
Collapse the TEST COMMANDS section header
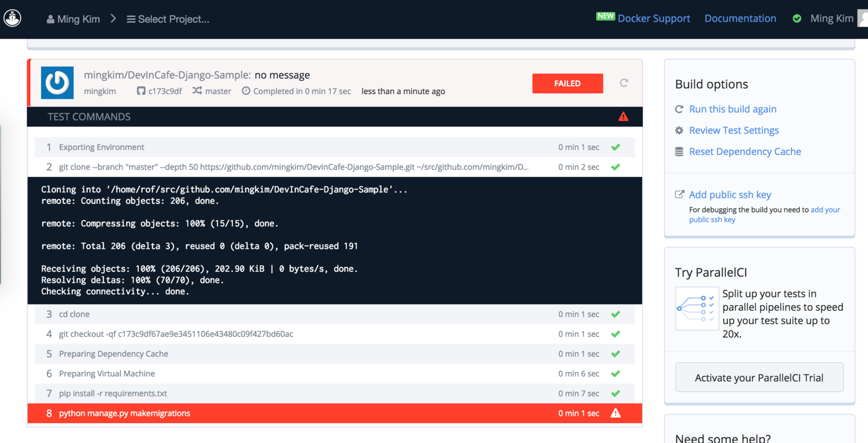click(x=335, y=117)
